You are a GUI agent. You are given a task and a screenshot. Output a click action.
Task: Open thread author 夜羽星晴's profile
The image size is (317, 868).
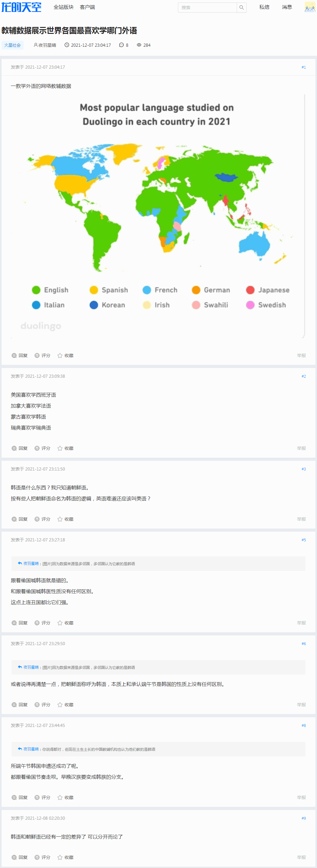[x=47, y=45]
